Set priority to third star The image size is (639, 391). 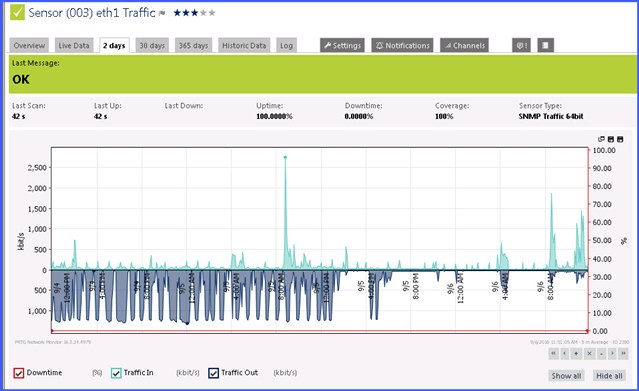(x=194, y=13)
